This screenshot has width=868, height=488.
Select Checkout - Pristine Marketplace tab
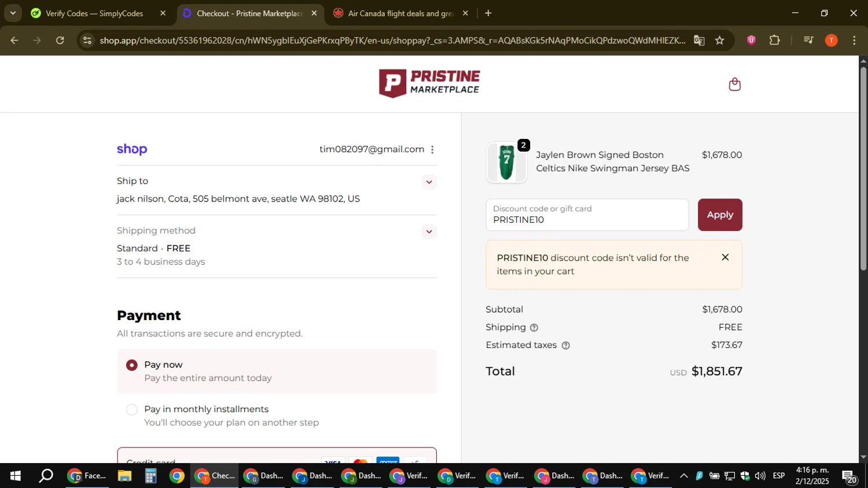click(x=249, y=13)
